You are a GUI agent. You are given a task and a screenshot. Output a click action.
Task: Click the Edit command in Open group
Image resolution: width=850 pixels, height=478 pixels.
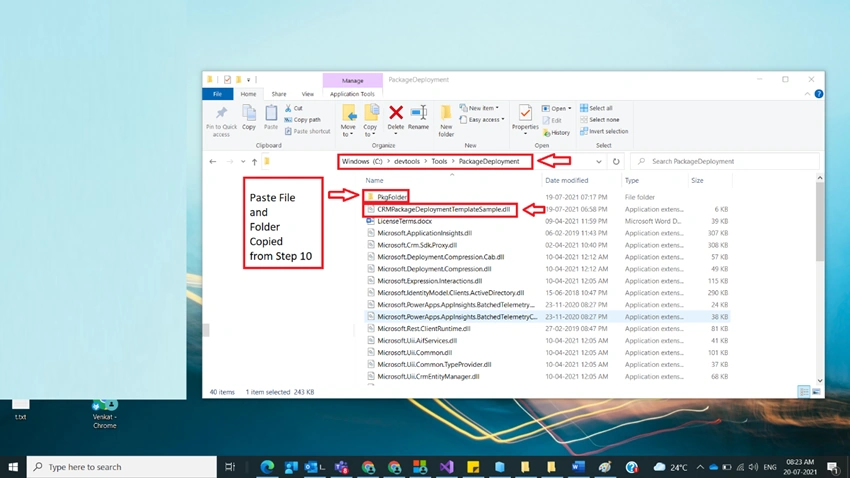(x=552, y=120)
